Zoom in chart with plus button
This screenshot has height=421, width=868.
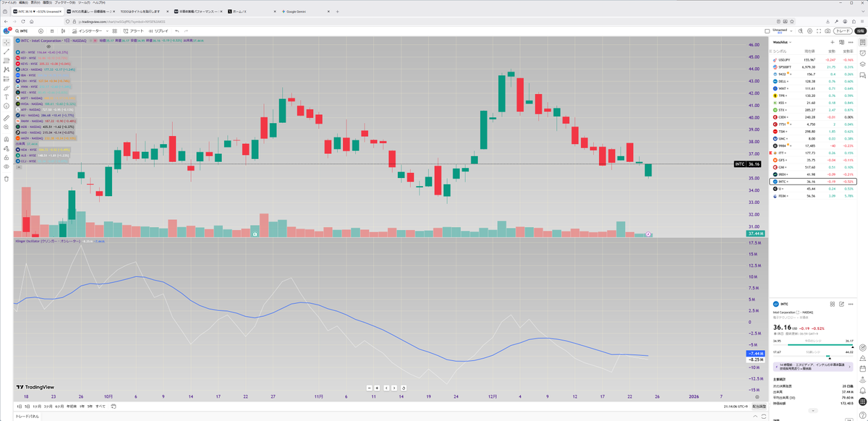tap(377, 388)
